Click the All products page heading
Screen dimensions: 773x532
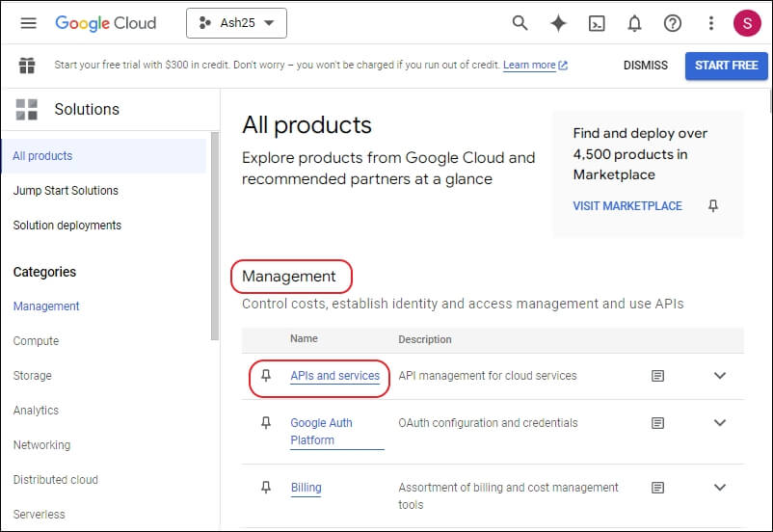(x=307, y=125)
